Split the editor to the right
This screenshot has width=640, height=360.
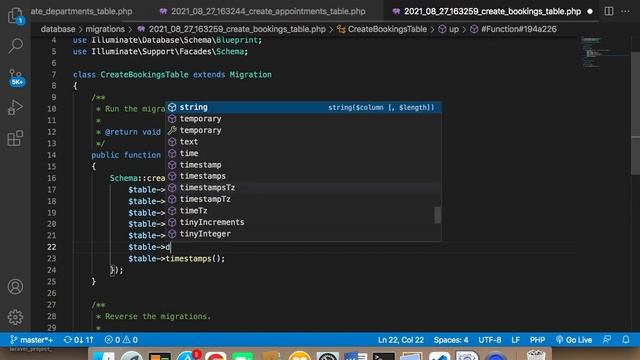click(x=609, y=11)
